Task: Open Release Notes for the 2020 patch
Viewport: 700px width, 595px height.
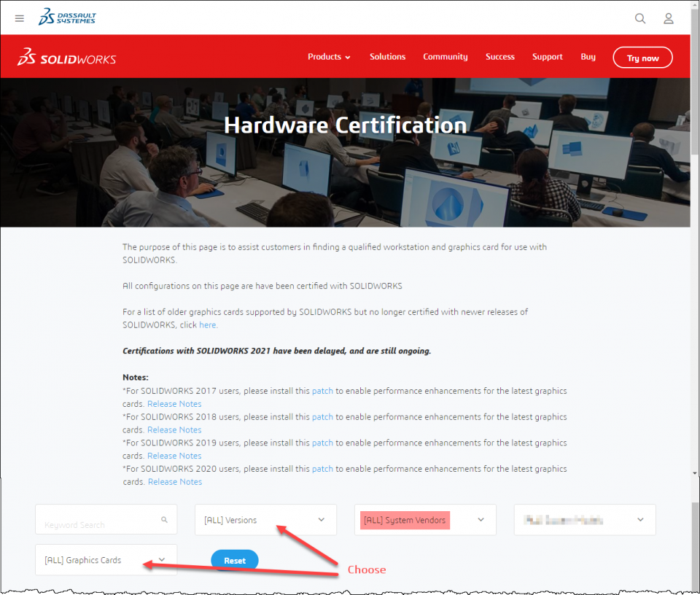Action: tap(175, 482)
